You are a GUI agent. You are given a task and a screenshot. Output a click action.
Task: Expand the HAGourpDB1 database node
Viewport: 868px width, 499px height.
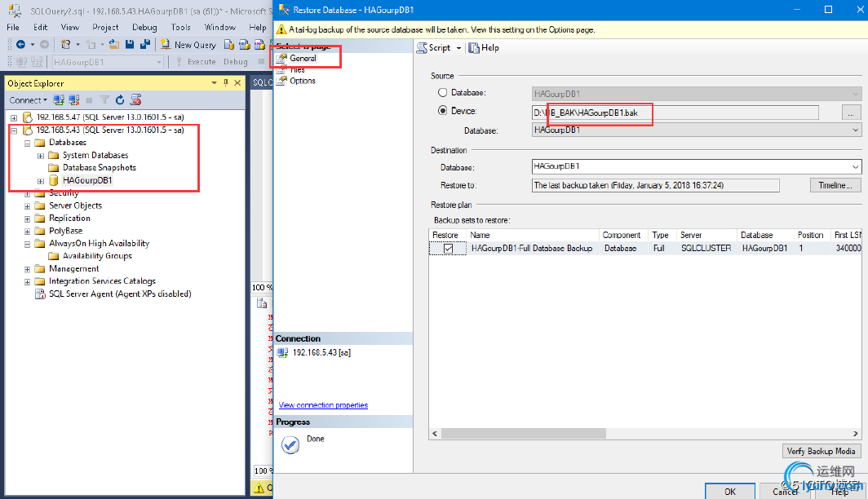click(x=41, y=181)
